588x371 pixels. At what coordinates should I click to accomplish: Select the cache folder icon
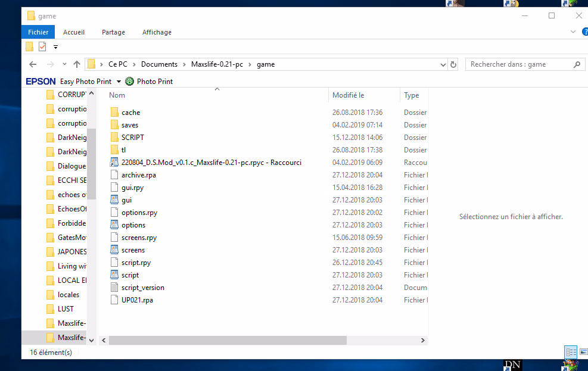point(115,113)
